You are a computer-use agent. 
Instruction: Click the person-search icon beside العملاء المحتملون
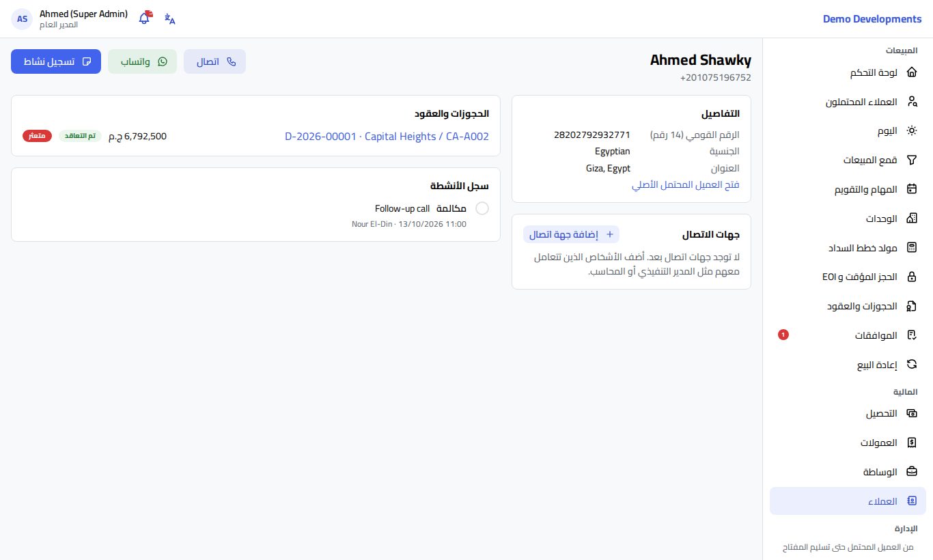coord(911,102)
